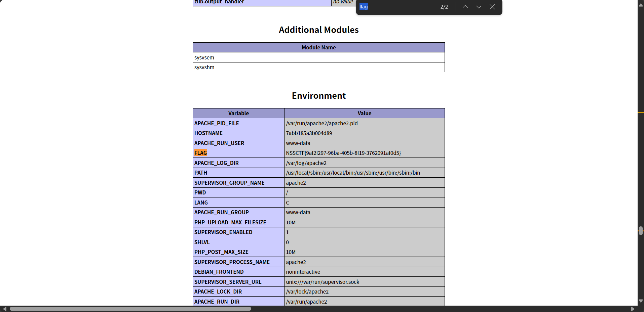Click the APACHE_RUN_USER variable
This screenshot has height=312, width=644.
pos(219,143)
